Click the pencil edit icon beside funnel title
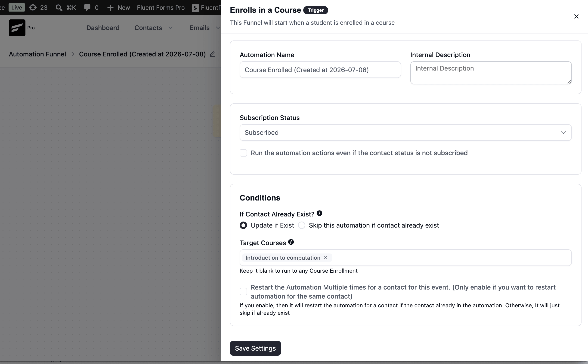588x364 pixels. pos(212,54)
